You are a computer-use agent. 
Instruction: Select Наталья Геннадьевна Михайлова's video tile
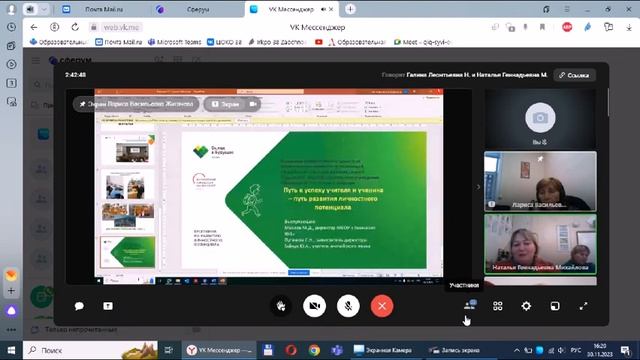540,244
